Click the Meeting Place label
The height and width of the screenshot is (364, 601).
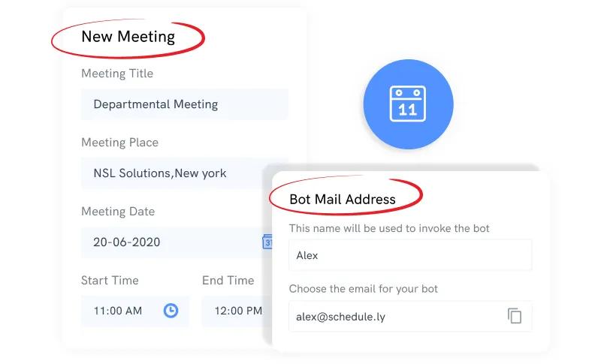click(x=119, y=143)
